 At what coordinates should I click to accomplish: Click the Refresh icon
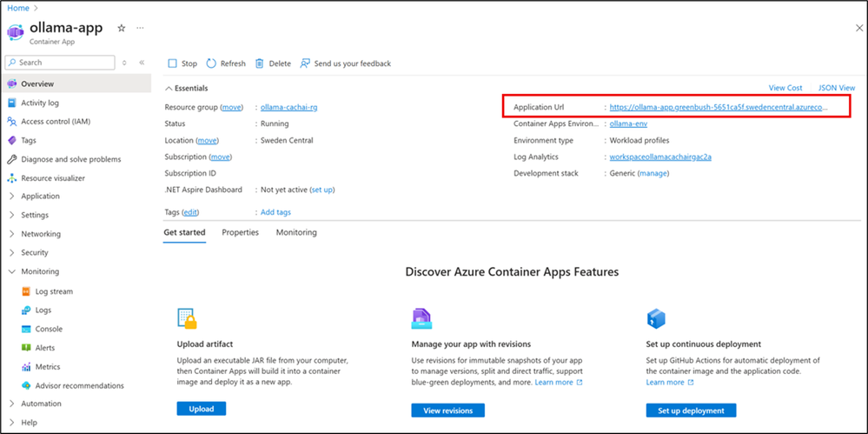pyautogui.click(x=211, y=63)
